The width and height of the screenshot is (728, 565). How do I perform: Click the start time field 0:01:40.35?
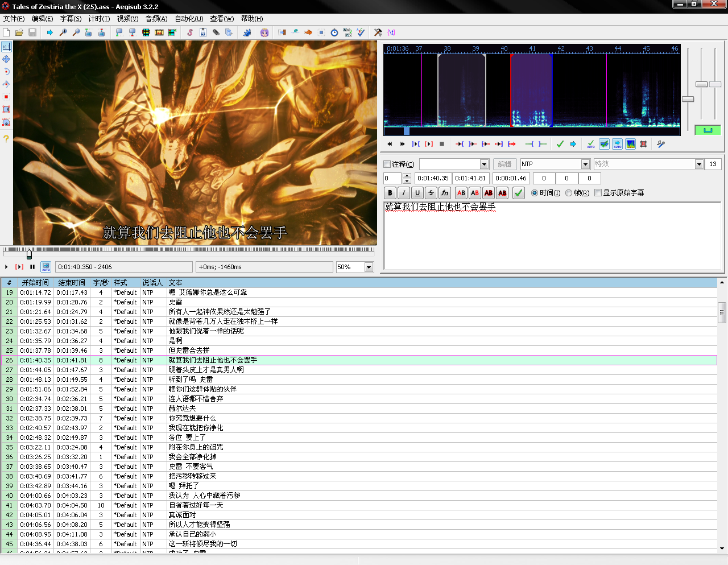click(433, 178)
